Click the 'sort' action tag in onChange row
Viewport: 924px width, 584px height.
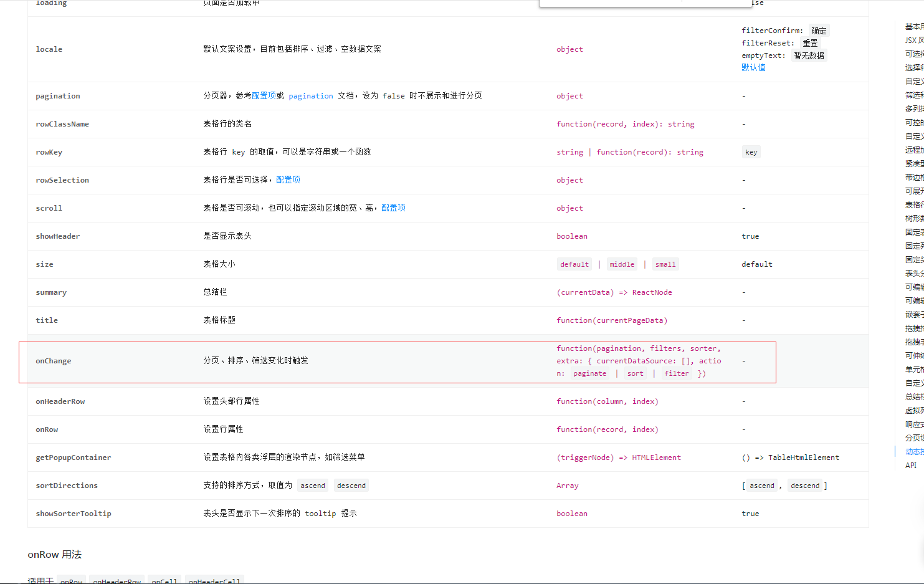point(636,373)
